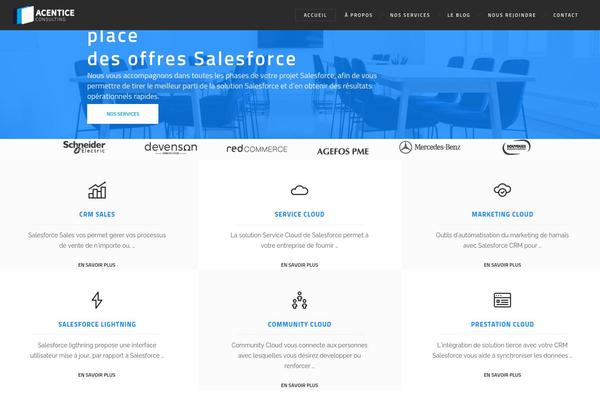
Task: Click the Marketing Cloud checkmark cloud icon
Action: 502,190
